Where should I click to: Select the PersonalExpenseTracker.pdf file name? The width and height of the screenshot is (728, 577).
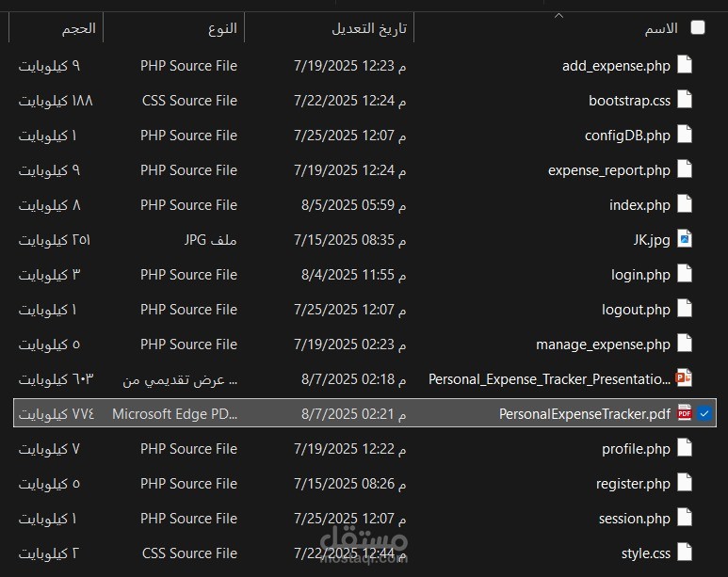(585, 414)
